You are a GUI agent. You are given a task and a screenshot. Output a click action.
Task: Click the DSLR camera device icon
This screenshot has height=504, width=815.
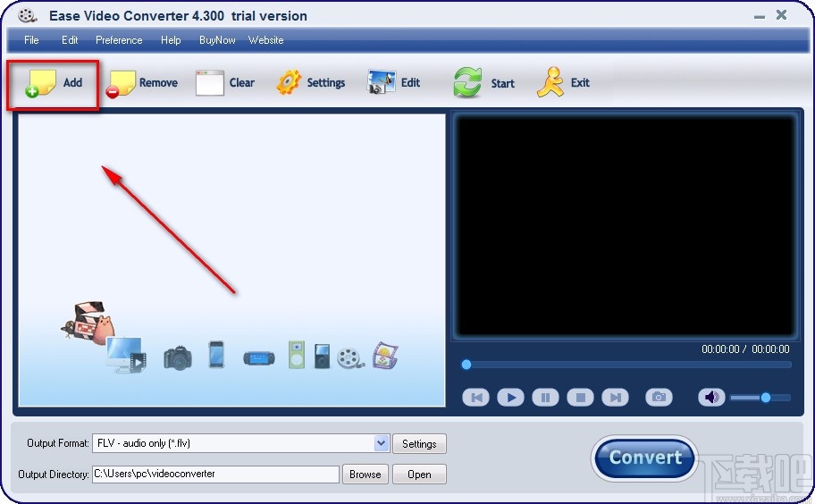point(178,357)
